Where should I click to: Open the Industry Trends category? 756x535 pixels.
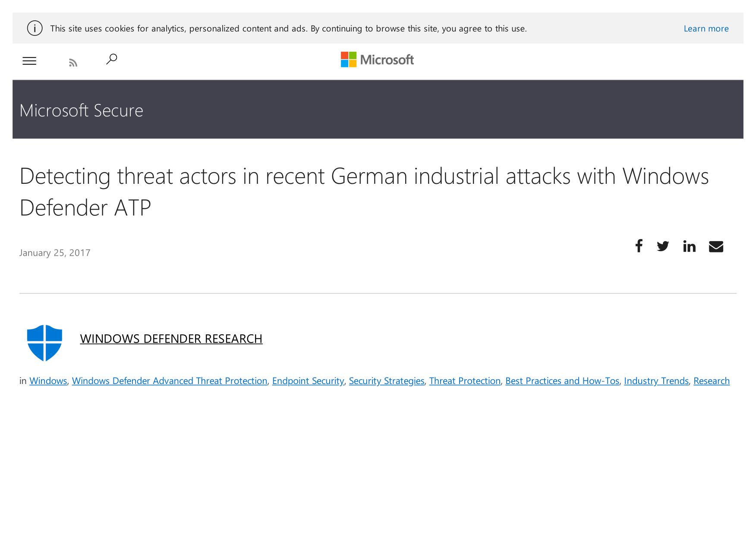(x=656, y=381)
